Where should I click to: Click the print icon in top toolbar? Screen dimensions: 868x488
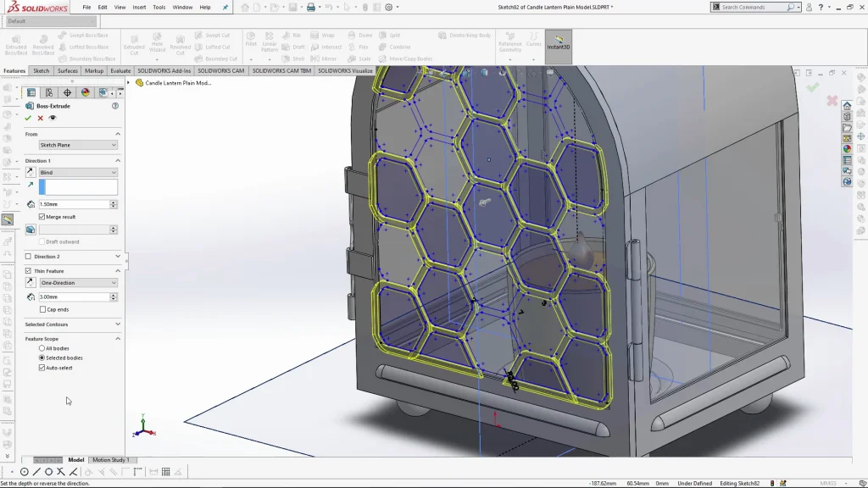point(311,8)
